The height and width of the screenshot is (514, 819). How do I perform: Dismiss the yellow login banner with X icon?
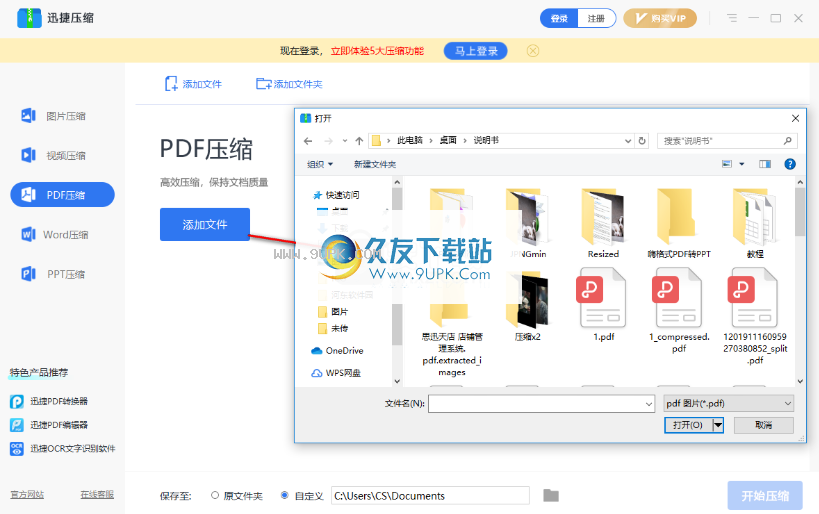click(533, 51)
